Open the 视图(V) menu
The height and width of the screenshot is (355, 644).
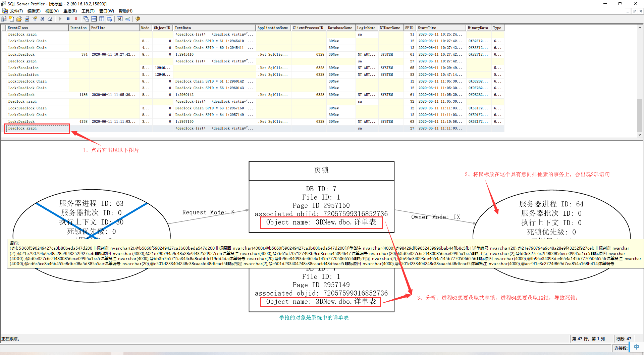point(52,11)
